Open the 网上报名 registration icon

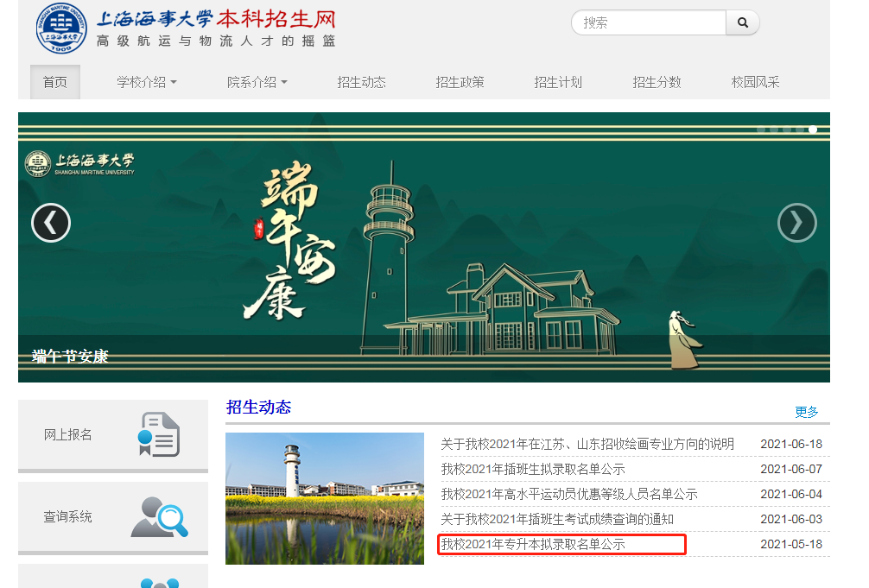[159, 434]
